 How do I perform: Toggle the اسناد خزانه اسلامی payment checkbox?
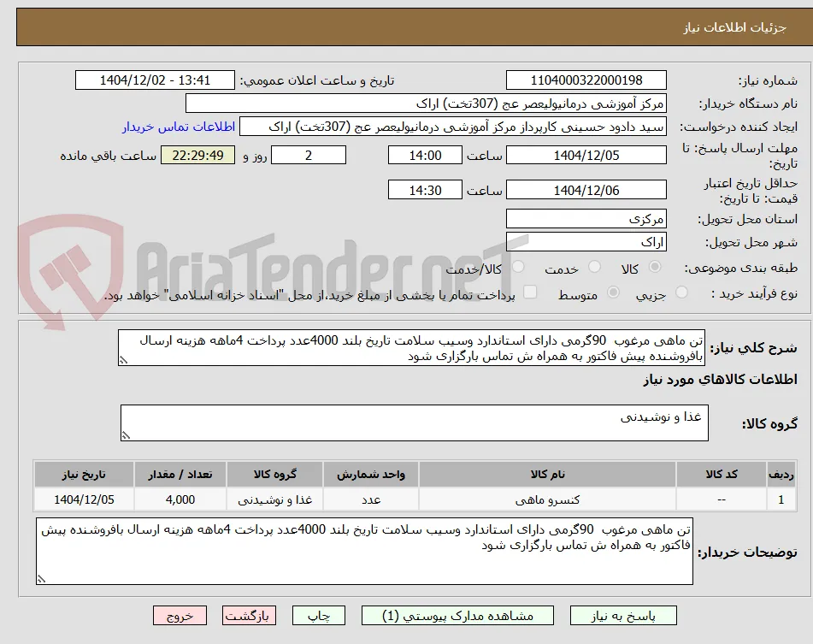530,292
